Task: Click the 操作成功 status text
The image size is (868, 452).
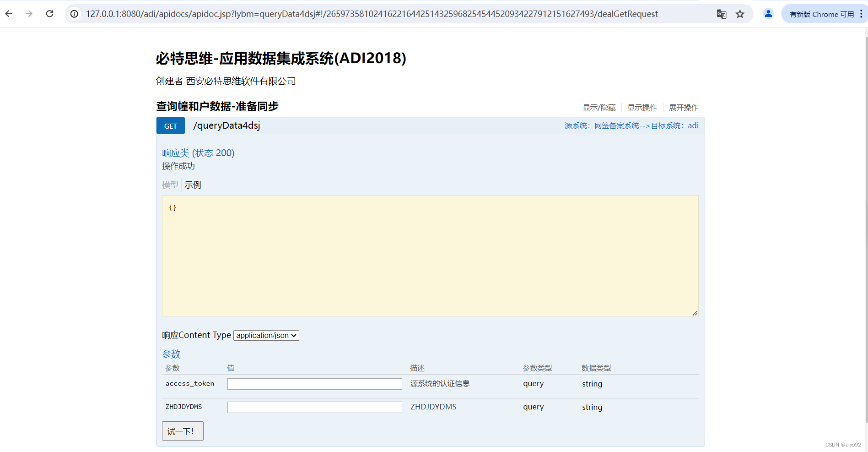Action: 178,166
